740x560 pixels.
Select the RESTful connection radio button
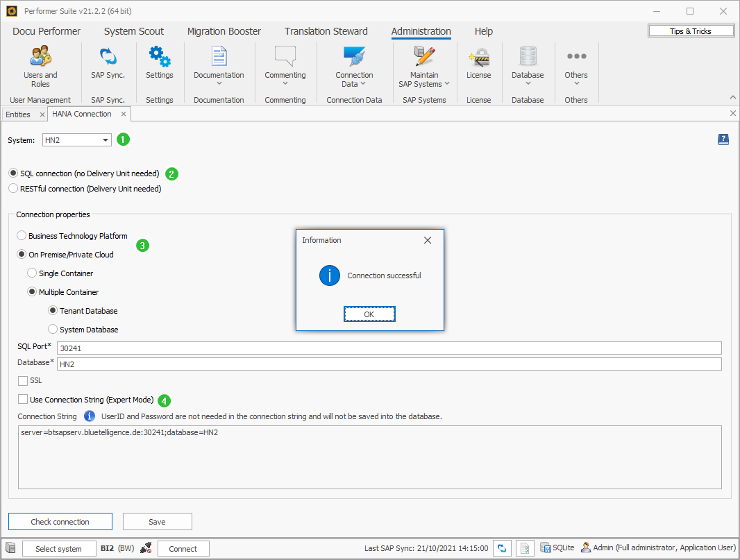pos(12,187)
